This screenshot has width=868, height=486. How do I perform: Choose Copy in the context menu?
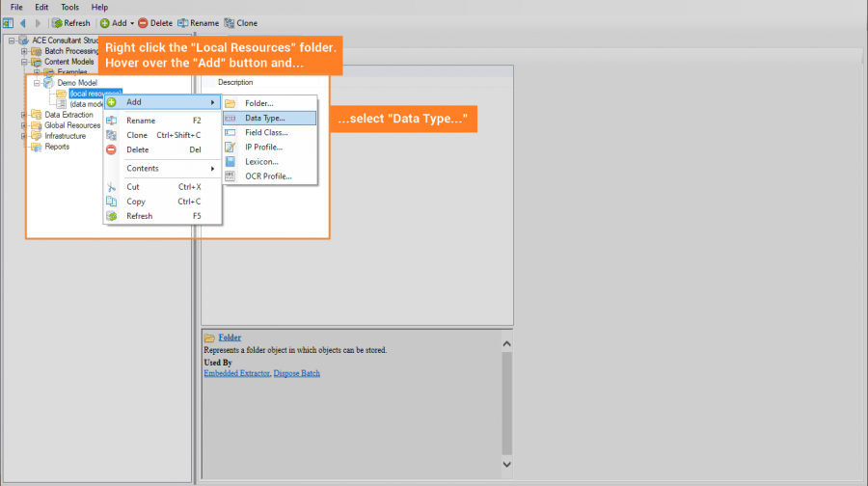point(163,202)
